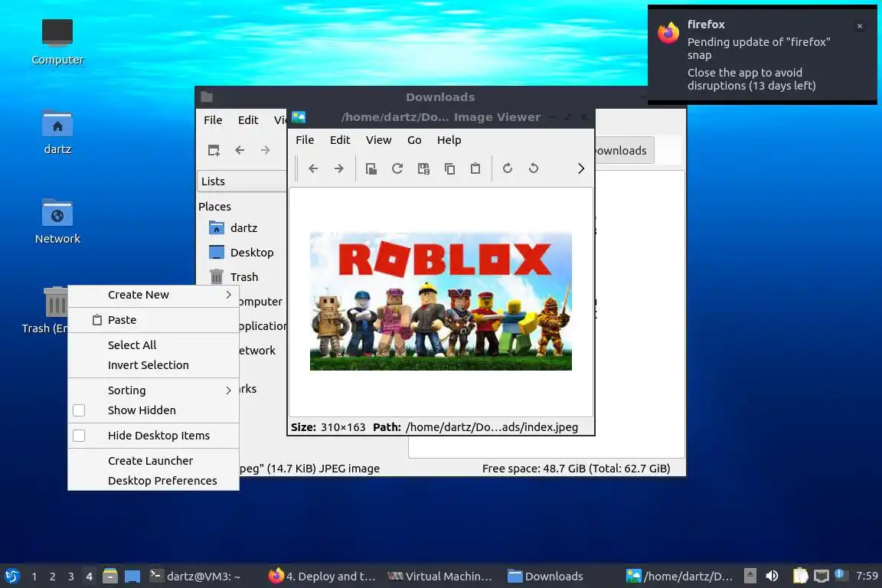
Task: Click the Roblox image in viewer
Action: [x=440, y=301]
